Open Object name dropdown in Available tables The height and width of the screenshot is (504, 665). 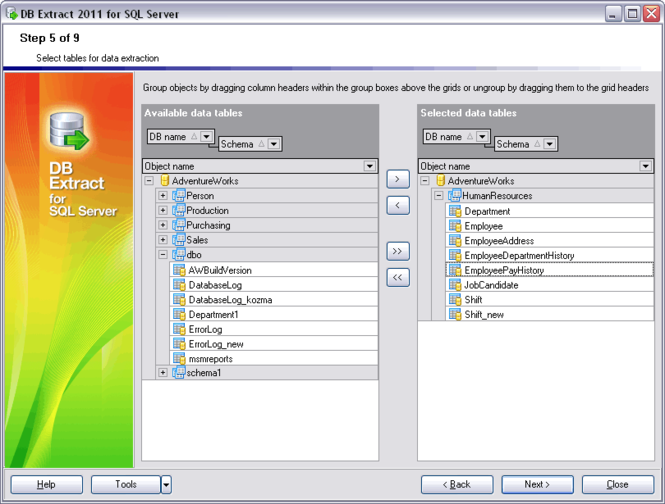(370, 166)
